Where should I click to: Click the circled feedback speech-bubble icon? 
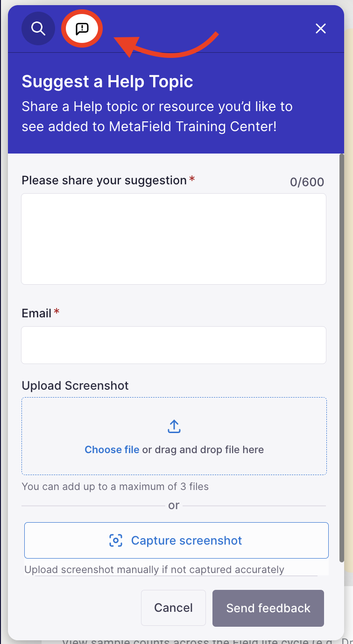[82, 29]
